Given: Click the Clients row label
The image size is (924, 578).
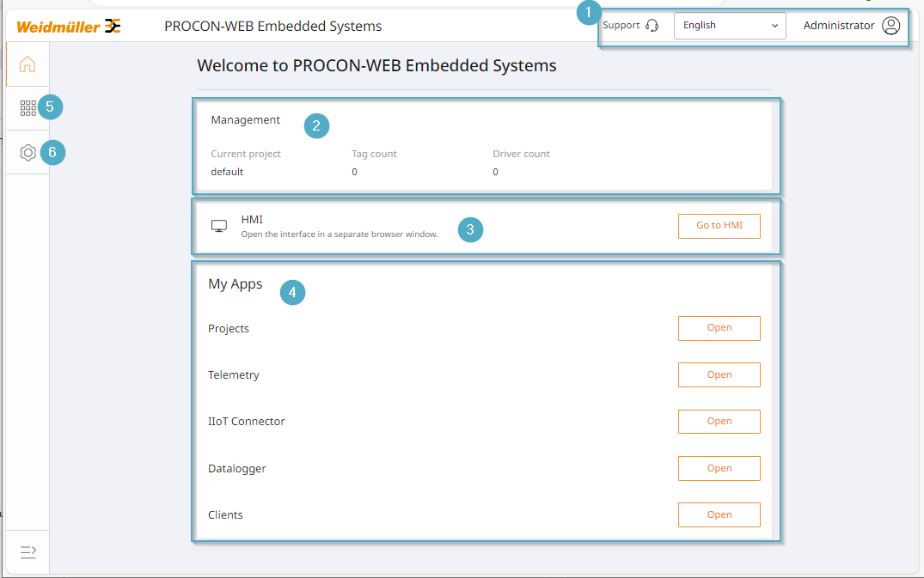Looking at the screenshot, I should point(225,515).
